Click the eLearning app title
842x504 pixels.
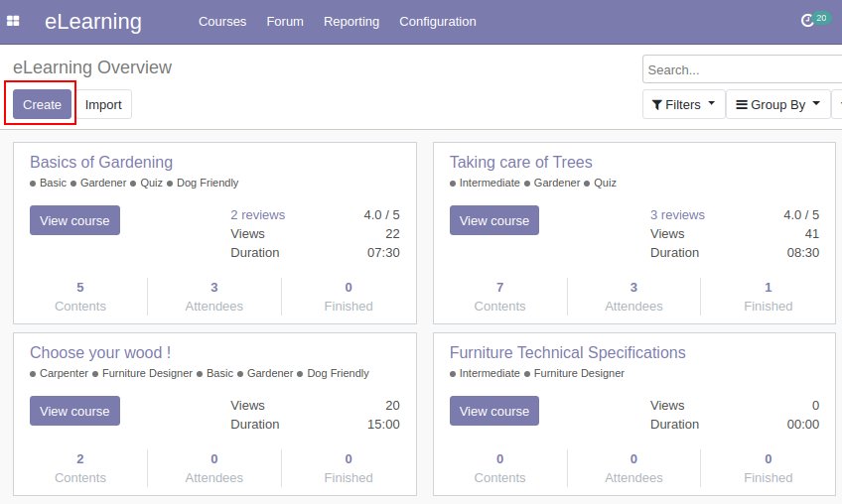coord(93,22)
